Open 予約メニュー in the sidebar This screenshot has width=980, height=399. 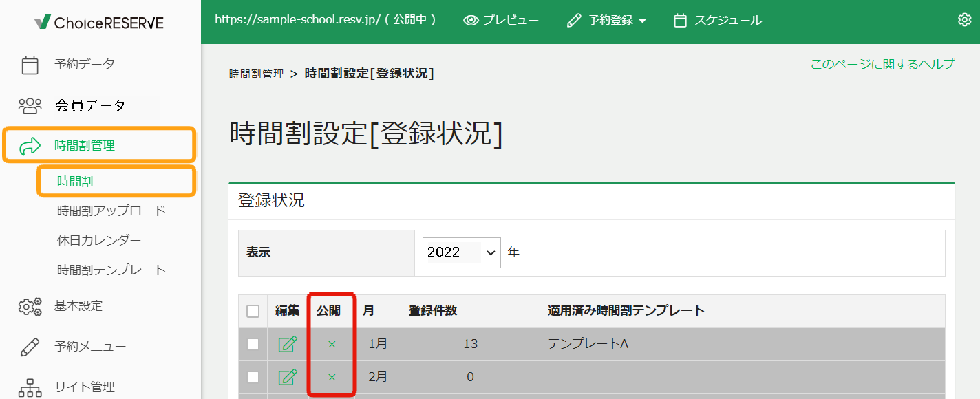point(90,346)
